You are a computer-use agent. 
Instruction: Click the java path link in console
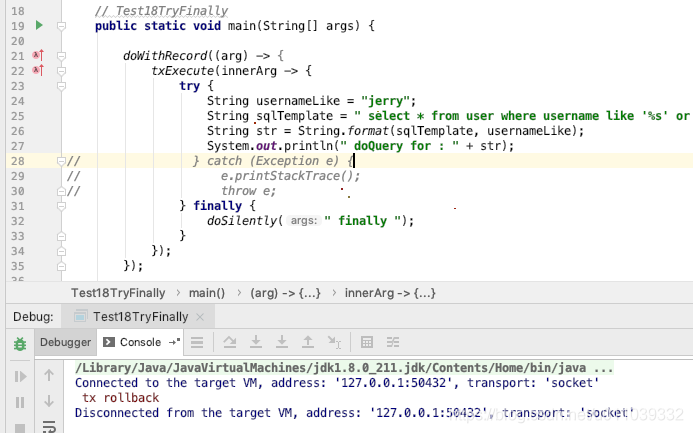[344, 368]
